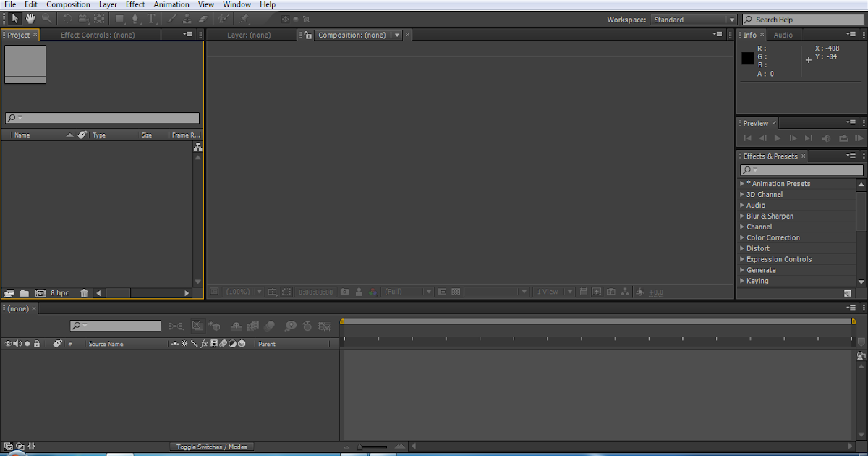
Task: Select the Puppet Pin tool
Action: [245, 19]
